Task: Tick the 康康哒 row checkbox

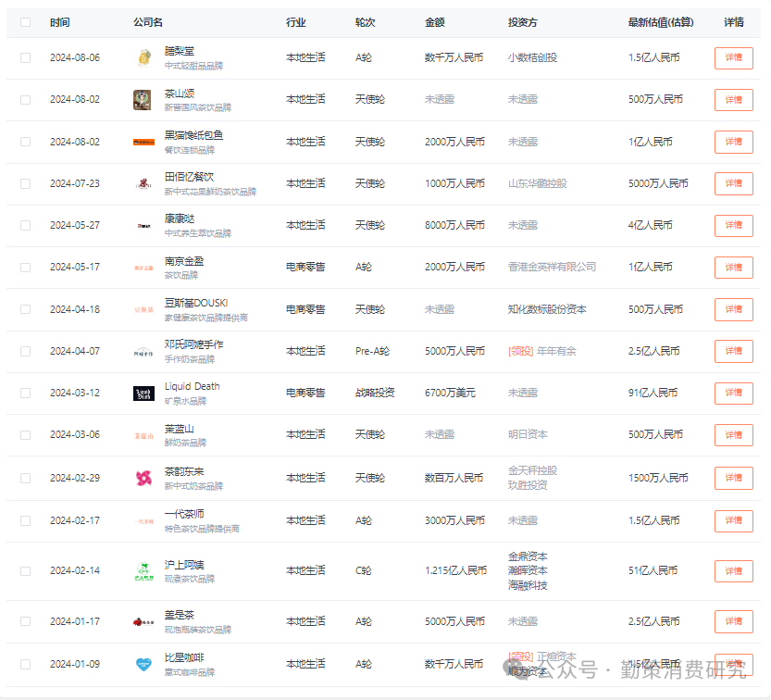Action: (26, 226)
